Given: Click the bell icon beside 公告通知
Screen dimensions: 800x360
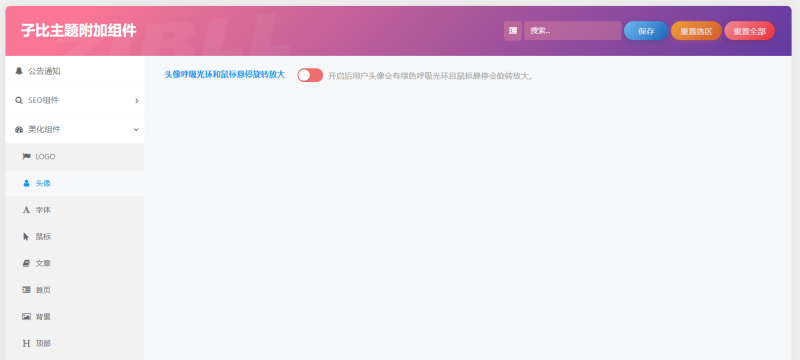Looking at the screenshot, I should (19, 71).
